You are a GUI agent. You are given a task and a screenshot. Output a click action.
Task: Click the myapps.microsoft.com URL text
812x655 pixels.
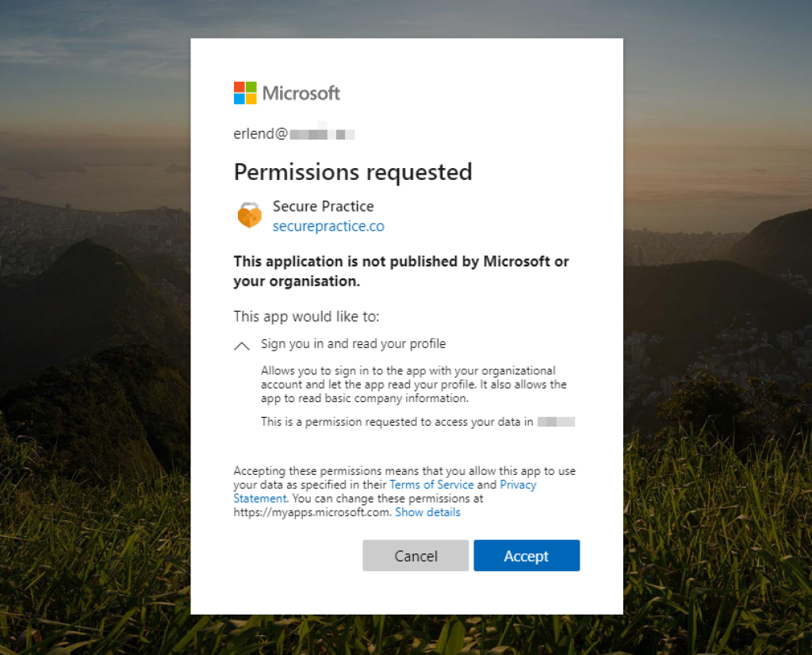[312, 512]
